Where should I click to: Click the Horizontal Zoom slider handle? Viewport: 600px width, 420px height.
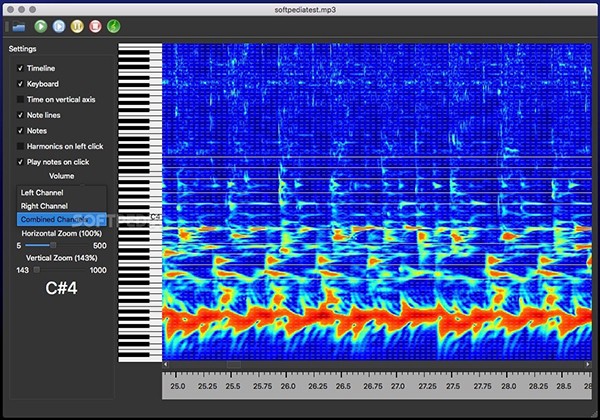tap(53, 245)
